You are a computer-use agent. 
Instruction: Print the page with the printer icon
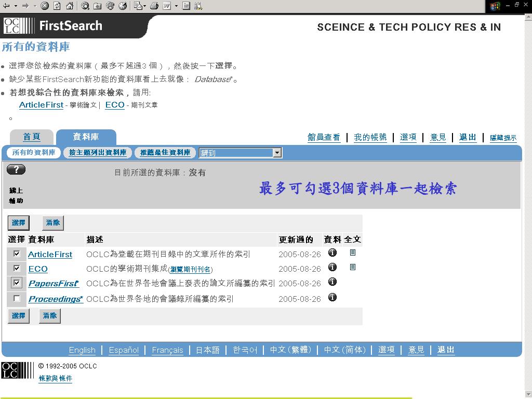coord(154,6)
